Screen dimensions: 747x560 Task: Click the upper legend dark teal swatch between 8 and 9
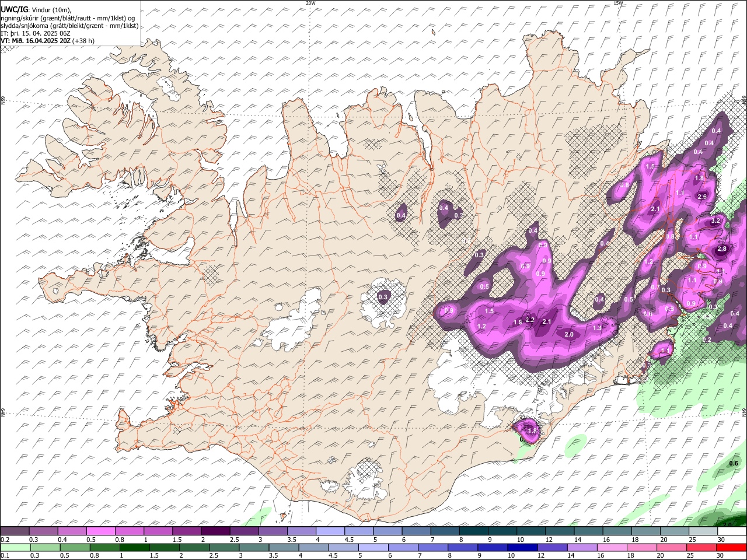pyautogui.click(x=474, y=531)
